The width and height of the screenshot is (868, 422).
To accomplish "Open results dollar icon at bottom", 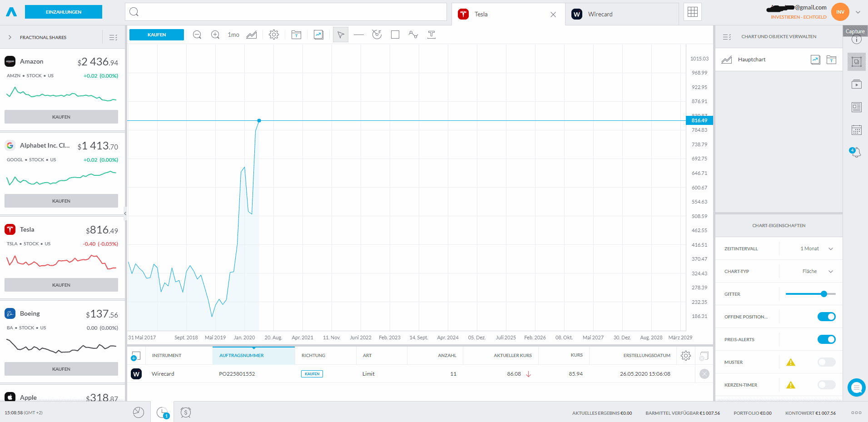I will click(185, 412).
